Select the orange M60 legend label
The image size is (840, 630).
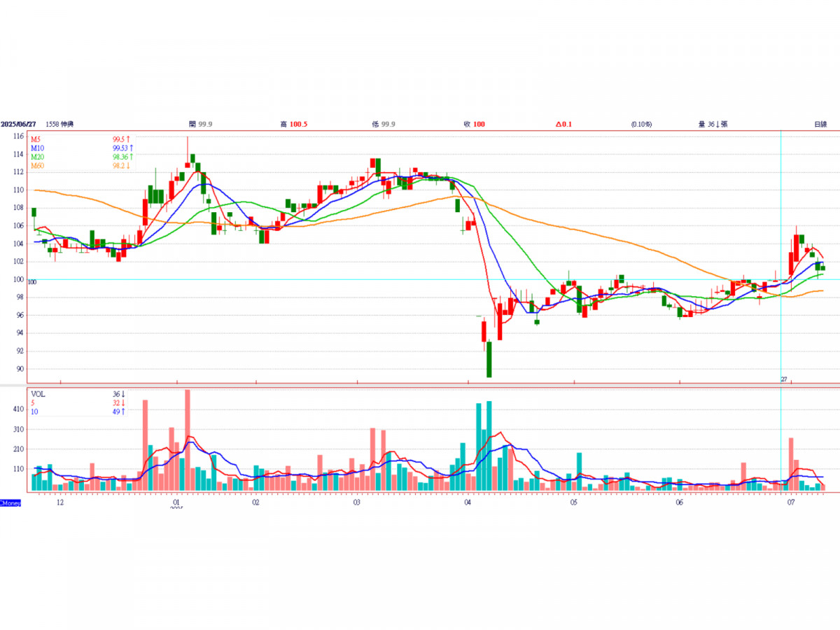(x=36, y=165)
